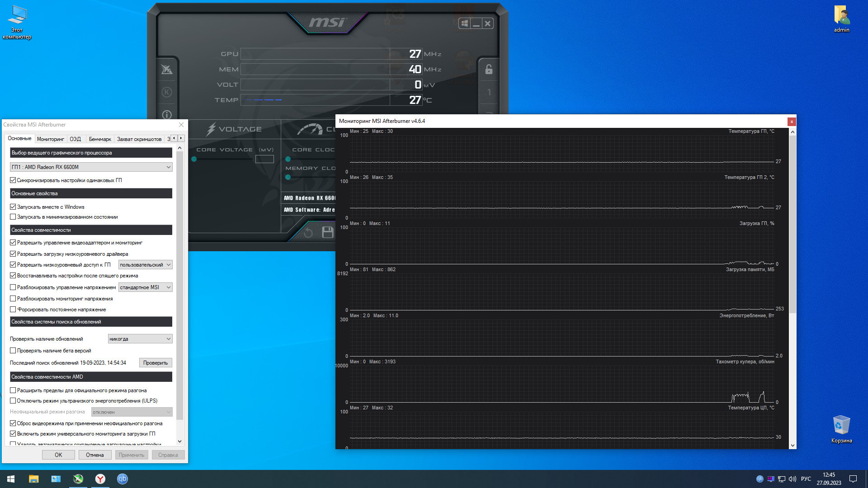Viewport: 868px width, 488px height.
Task: Click the MSI dragon logo sidebar icon
Action: tap(166, 70)
